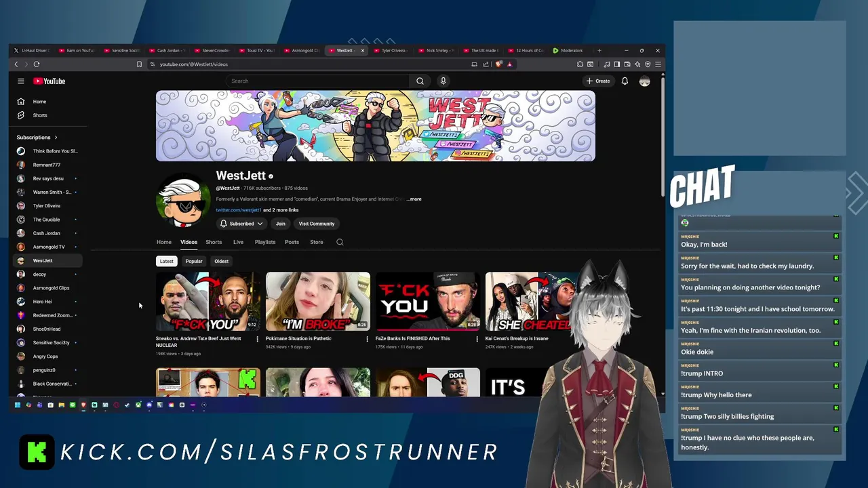Screen dimensions: 868x488
Task: Switch to the Store channel tab
Action: [317, 242]
